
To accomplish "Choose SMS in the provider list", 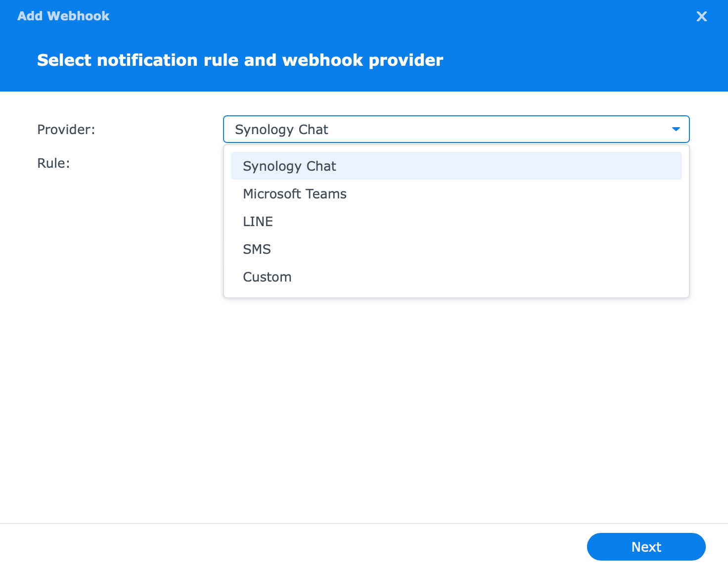I will pyautogui.click(x=456, y=249).
